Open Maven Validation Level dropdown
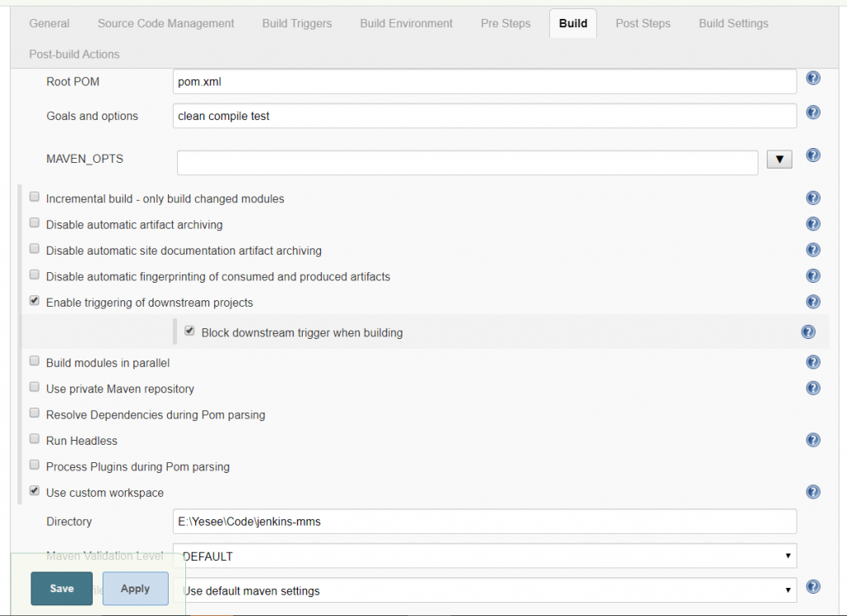Image resolution: width=847 pixels, height=616 pixels. (485, 556)
